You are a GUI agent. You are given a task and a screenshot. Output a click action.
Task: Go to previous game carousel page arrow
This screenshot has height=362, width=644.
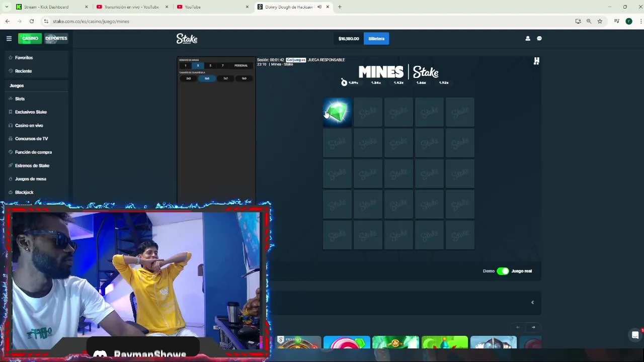[518, 327]
